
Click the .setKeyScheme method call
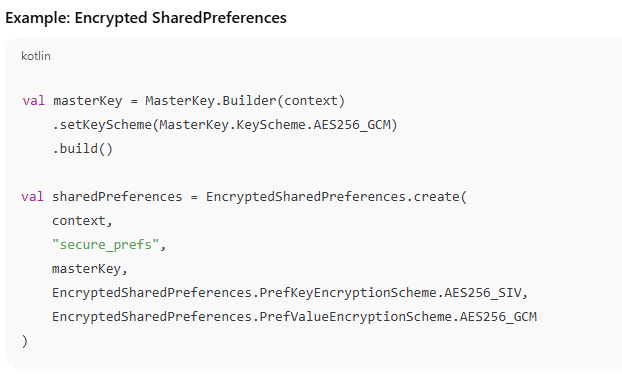tap(102, 125)
